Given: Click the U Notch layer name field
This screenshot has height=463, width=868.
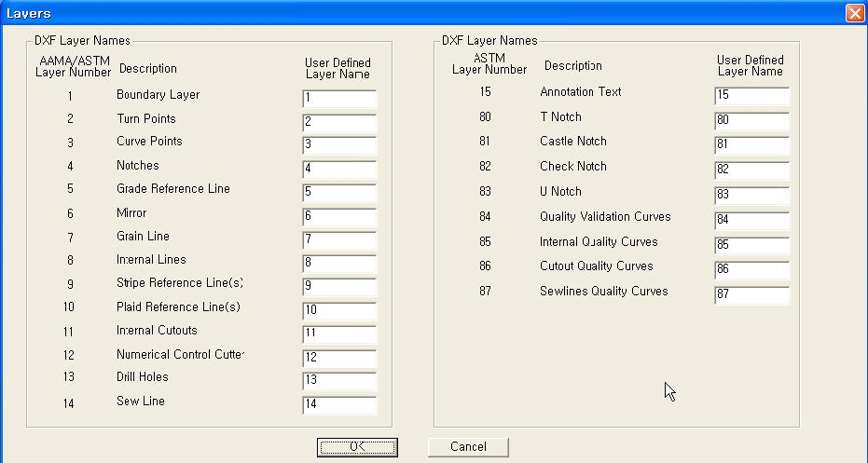Looking at the screenshot, I should [751, 196].
